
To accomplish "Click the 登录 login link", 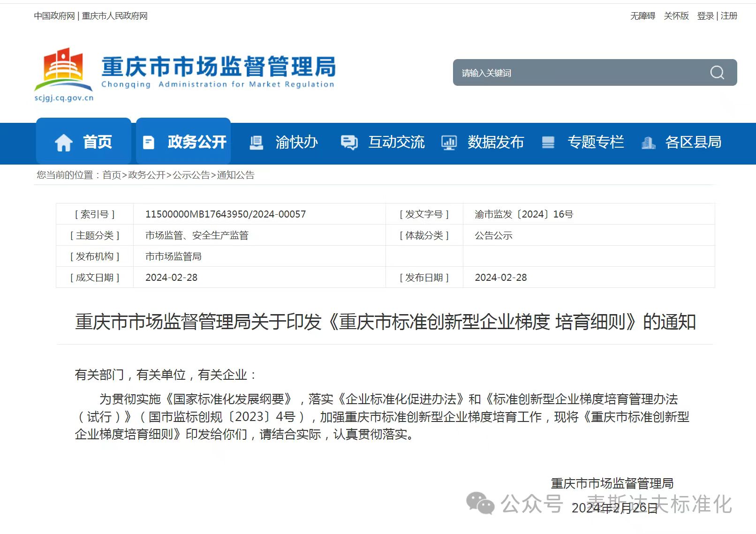I will (x=705, y=16).
